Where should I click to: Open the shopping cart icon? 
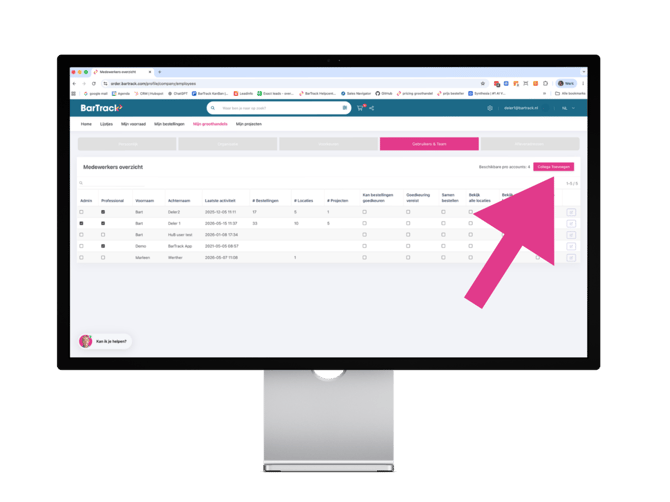360,108
